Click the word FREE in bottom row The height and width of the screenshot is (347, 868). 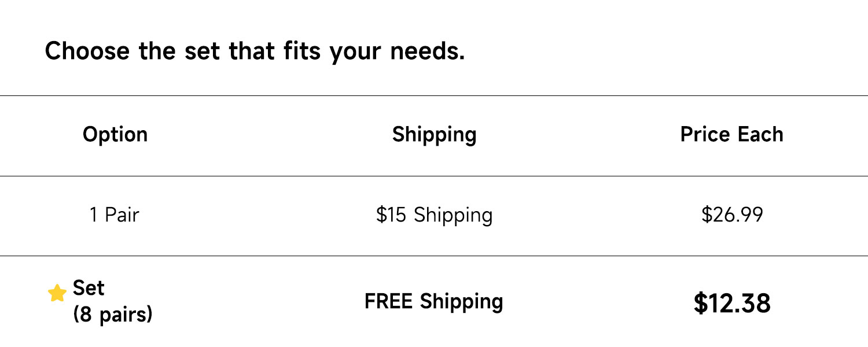pyautogui.click(x=389, y=301)
